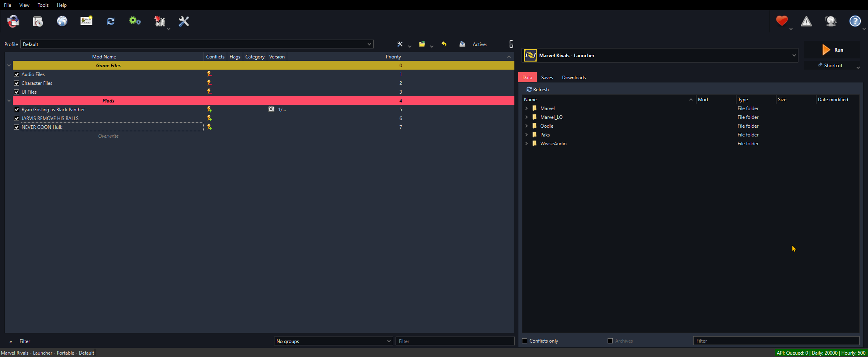Click the Data tab Filter input field
The height and width of the screenshot is (357, 868).
coord(776,341)
